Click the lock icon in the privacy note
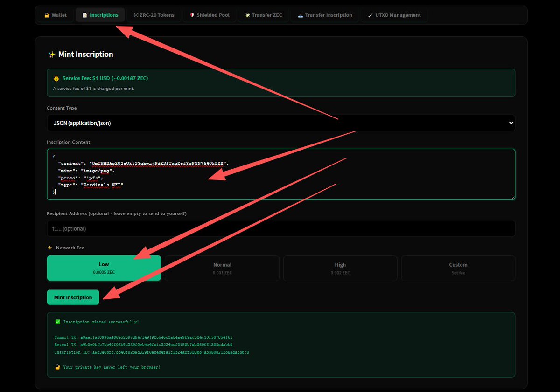The image size is (560, 392). tap(57, 367)
